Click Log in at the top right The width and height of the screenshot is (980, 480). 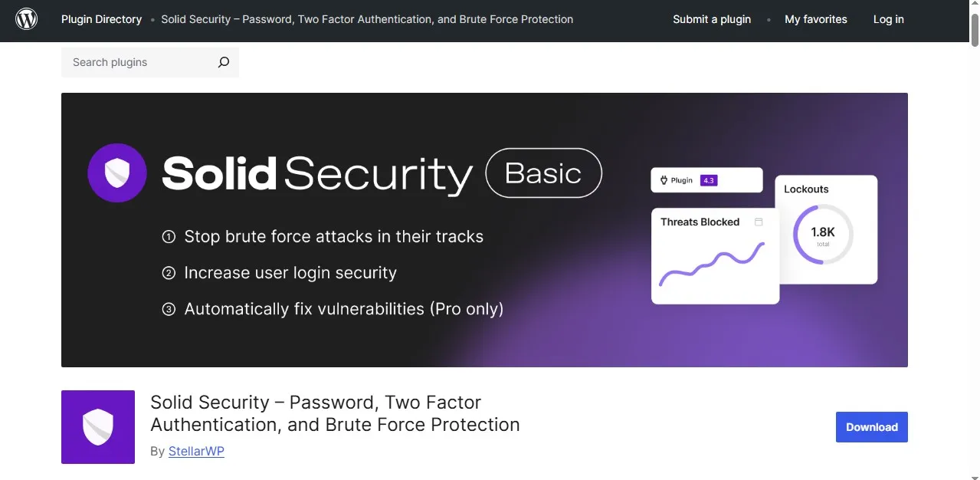tap(888, 19)
